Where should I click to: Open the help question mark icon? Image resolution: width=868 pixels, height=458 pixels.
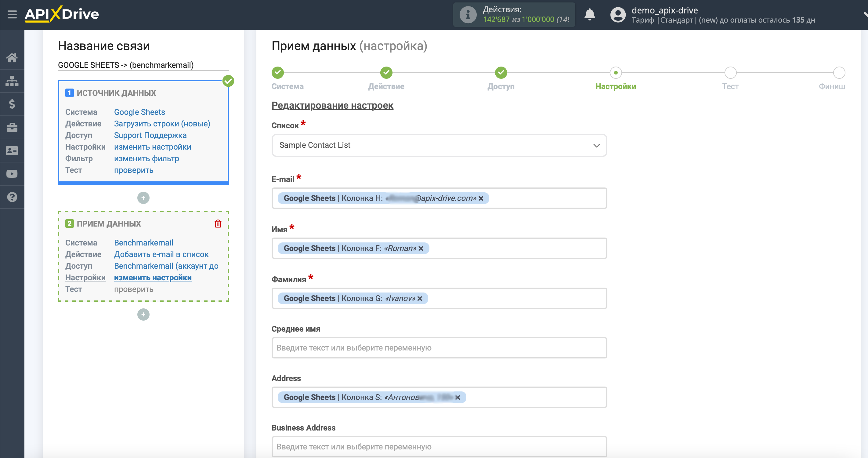point(12,197)
